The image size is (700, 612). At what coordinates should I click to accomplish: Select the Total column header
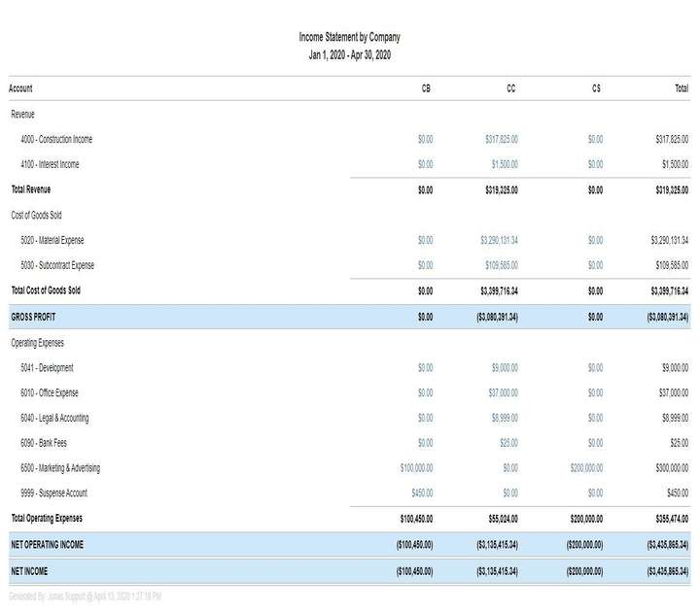click(681, 88)
